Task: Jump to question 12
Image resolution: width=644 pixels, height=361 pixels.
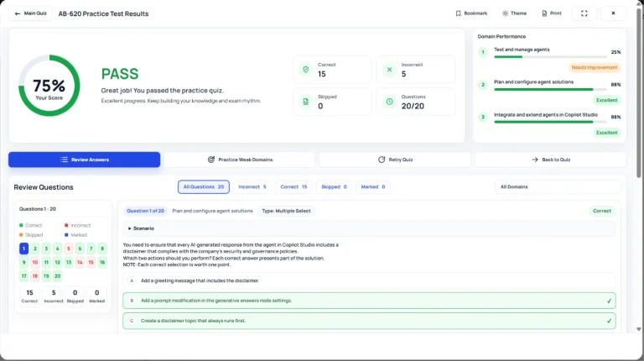Action: (58, 262)
